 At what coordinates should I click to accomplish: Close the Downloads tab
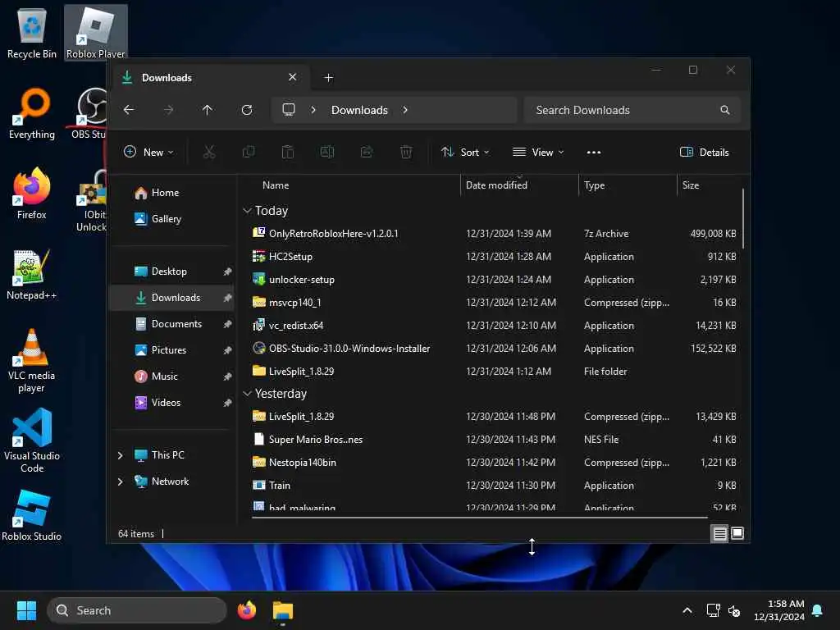293,77
